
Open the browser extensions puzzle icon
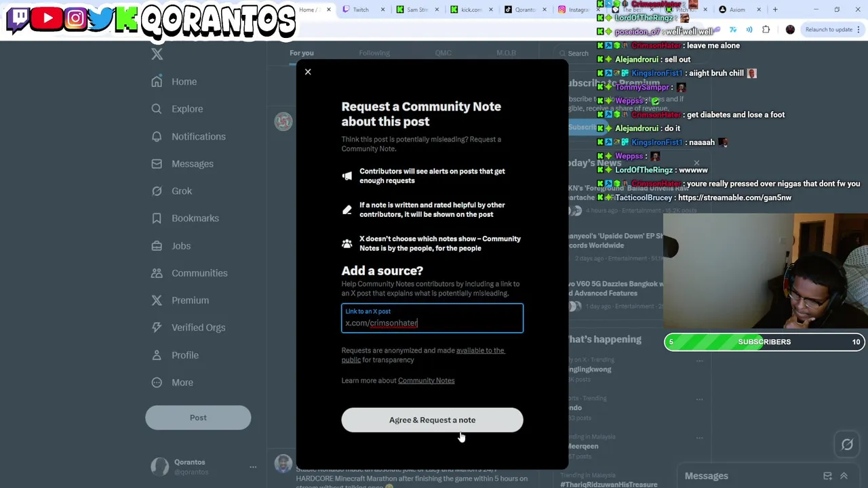[766, 29]
